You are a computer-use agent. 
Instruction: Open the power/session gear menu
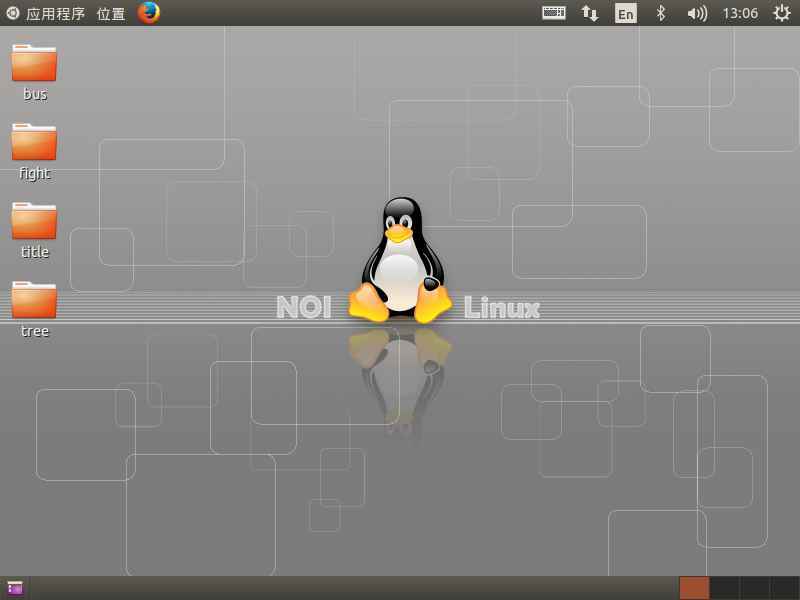[782, 13]
